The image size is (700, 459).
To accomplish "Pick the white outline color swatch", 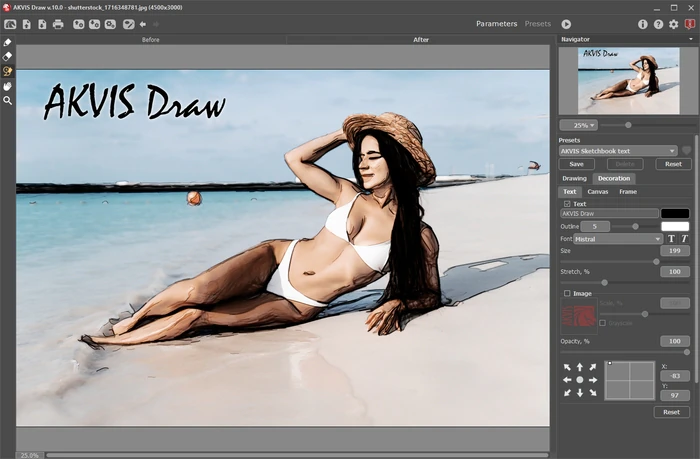I will [x=675, y=226].
